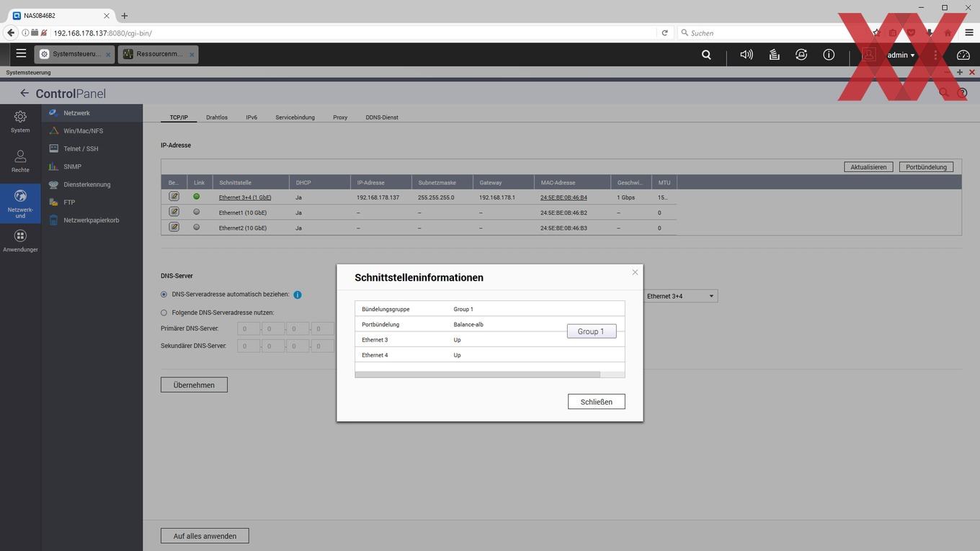
Task: Open Win/Mac/NFS settings
Action: (92, 131)
